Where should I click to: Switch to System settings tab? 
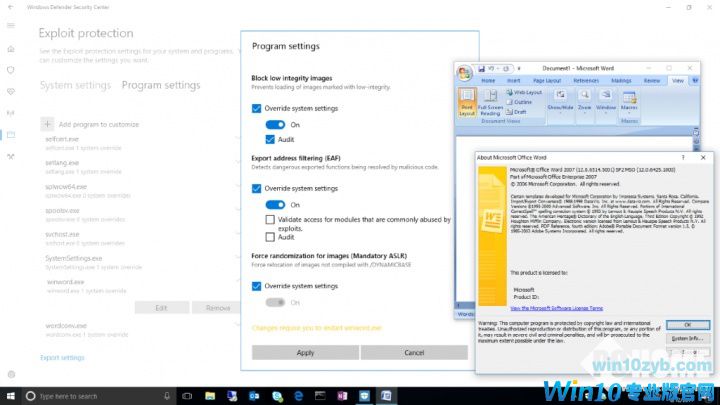pos(75,85)
